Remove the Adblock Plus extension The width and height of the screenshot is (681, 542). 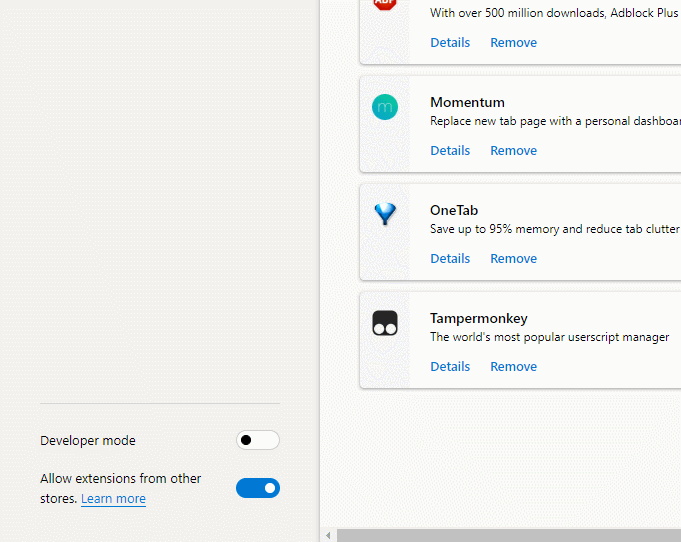(513, 43)
